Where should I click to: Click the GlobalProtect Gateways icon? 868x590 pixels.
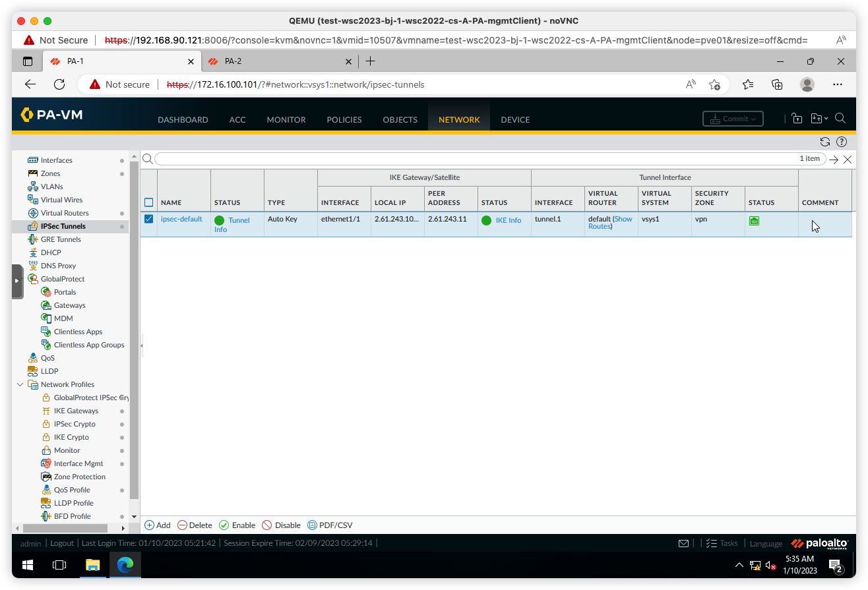[x=46, y=305]
